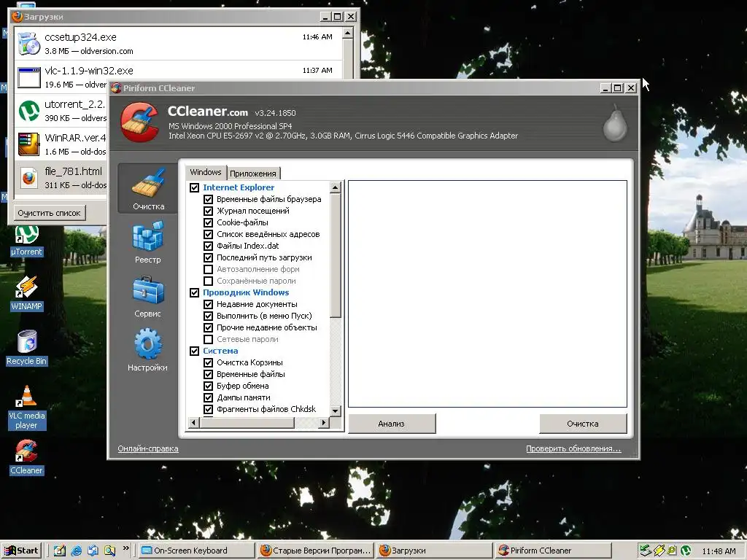The image size is (747, 560).
Task: Open the Онлайн-справка link
Action: pyautogui.click(x=148, y=448)
